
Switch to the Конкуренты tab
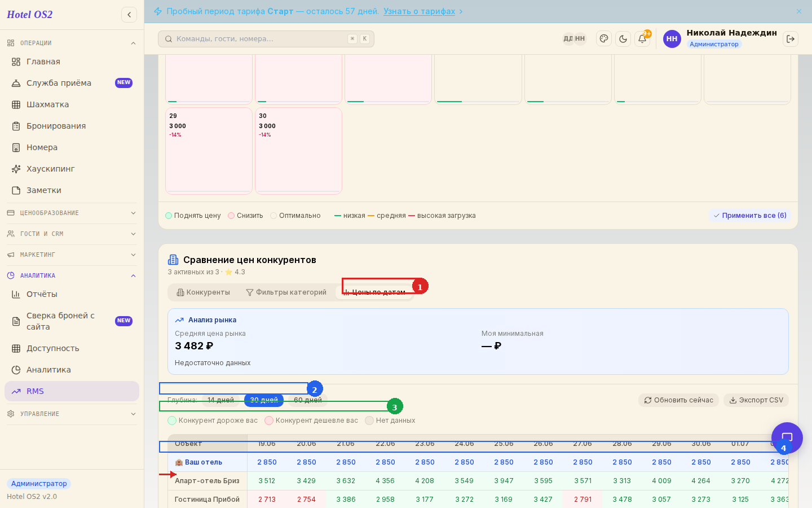tap(203, 292)
